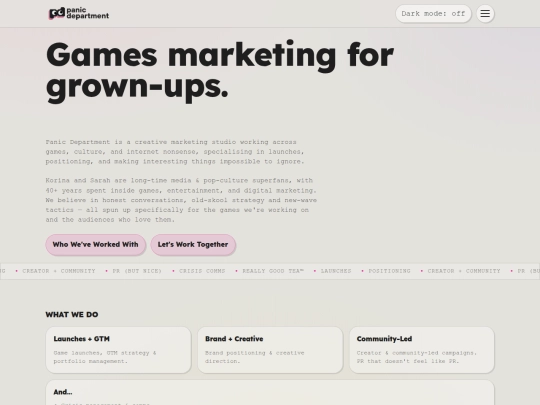Click REALLY GOOD TEA in the ticker
The image size is (540, 405).
click(273, 271)
